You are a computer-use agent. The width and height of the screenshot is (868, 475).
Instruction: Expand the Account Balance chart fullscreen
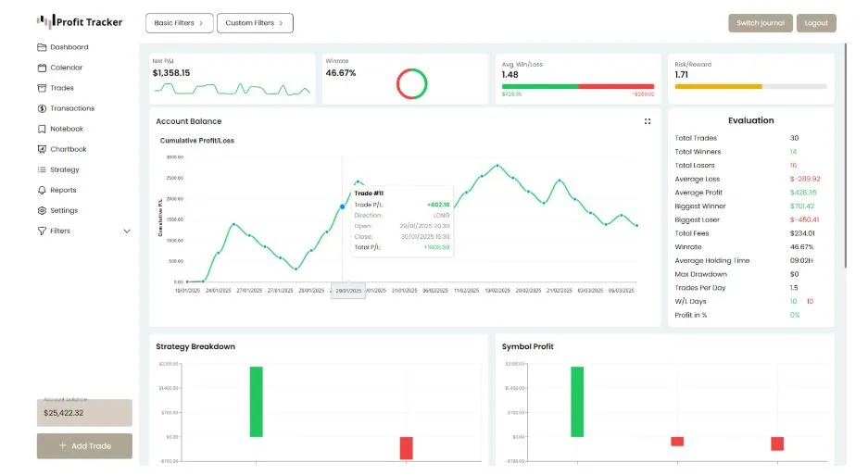(x=648, y=121)
